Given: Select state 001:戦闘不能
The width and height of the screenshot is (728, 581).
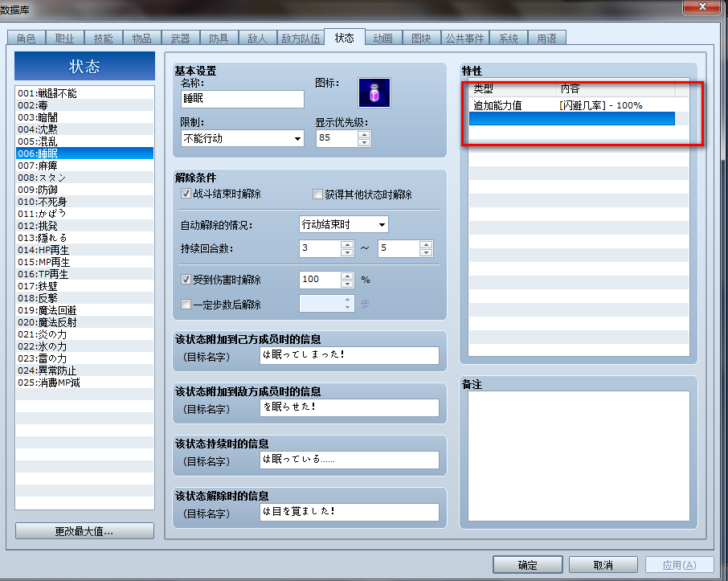Looking at the screenshot, I should [84, 93].
